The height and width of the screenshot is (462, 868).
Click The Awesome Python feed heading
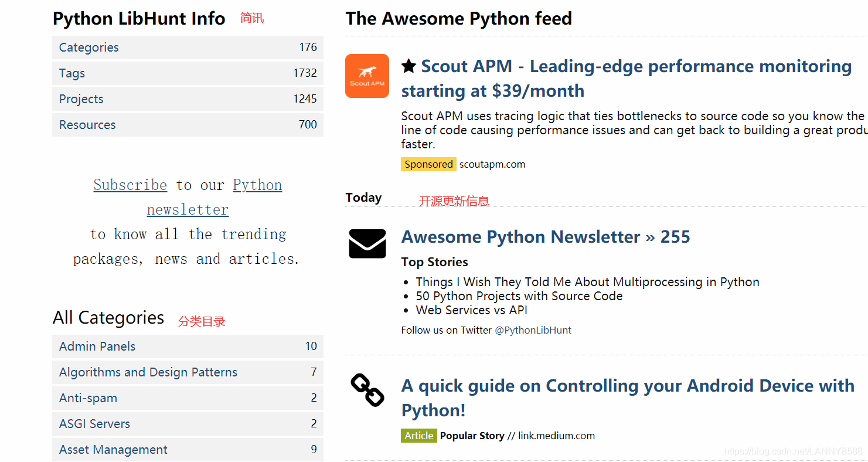459,19
